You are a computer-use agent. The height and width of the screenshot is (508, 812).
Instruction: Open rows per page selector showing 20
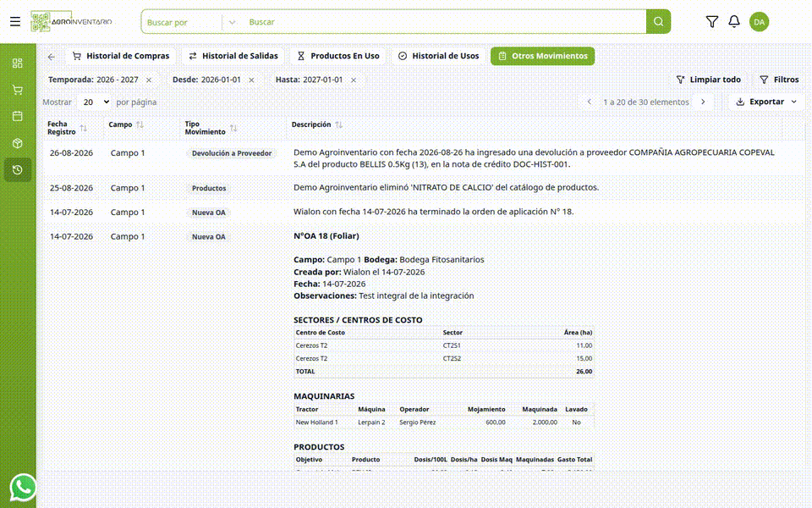tap(95, 102)
